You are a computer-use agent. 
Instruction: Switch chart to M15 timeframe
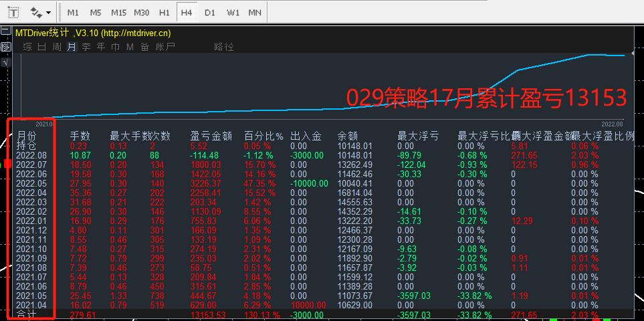118,13
